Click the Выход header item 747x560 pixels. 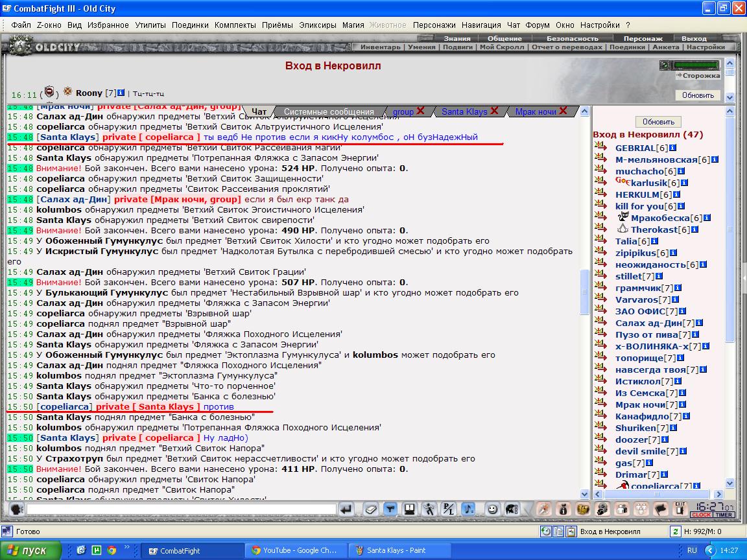[694, 39]
